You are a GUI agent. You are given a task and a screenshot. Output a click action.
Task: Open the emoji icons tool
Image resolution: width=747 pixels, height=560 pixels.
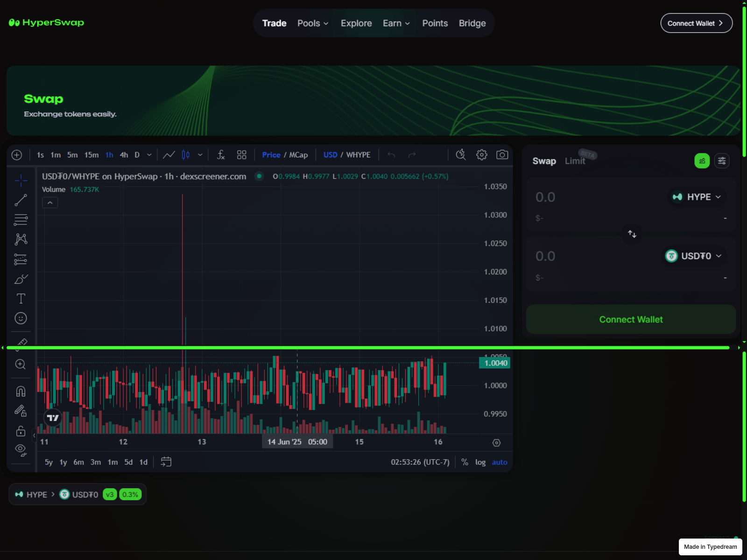click(21, 318)
